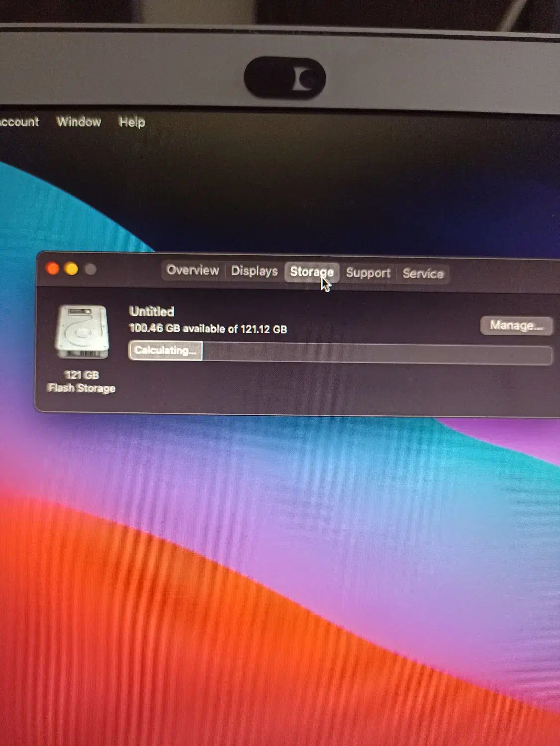The height and width of the screenshot is (746, 560).
Task: Click the Untitled volume name
Action: (152, 311)
